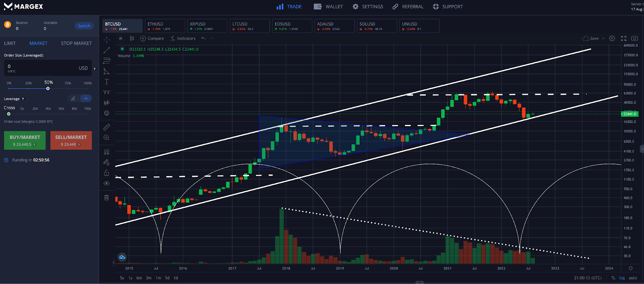
Task: Take a chart snapshot with camera icon
Action: click(x=634, y=38)
